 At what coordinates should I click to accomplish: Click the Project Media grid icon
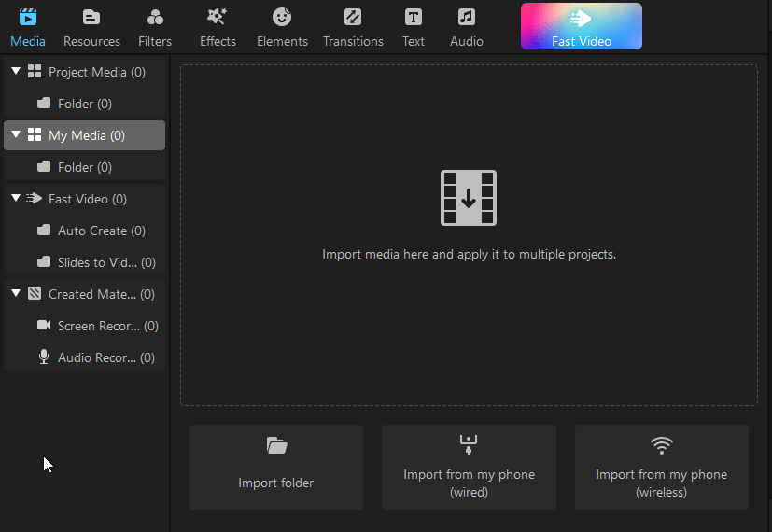tap(35, 71)
